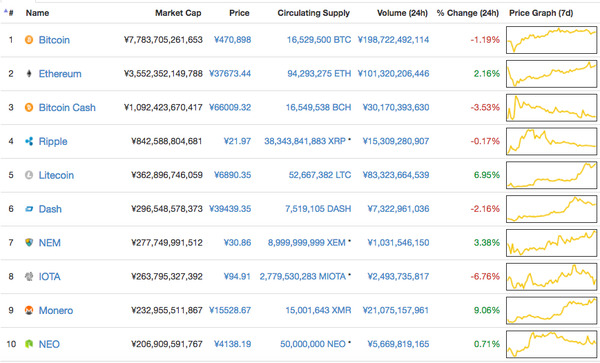Viewport: 600px width, 363px height.
Task: Open the Monero name link
Action: (56, 310)
